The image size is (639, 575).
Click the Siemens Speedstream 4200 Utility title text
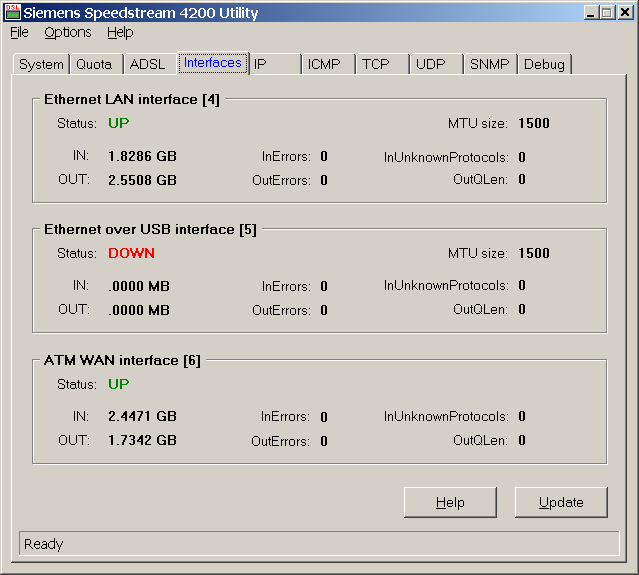(141, 13)
